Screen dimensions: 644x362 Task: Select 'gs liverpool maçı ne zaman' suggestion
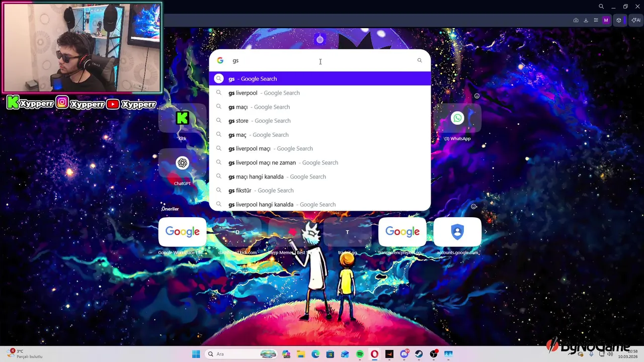click(x=320, y=162)
